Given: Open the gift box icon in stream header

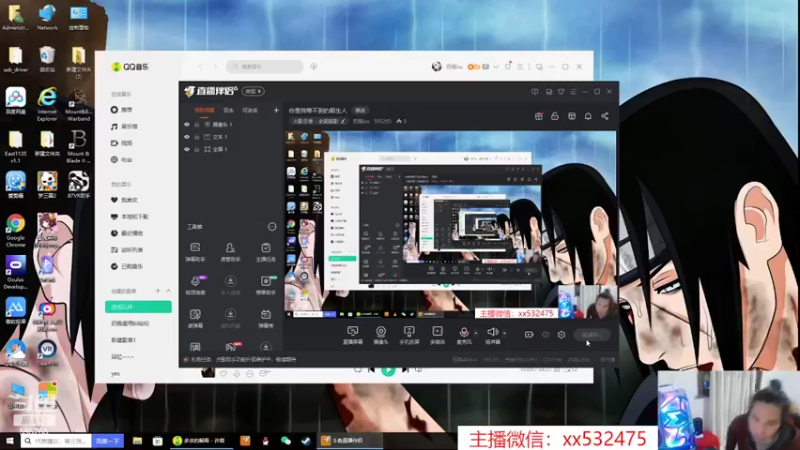Looking at the screenshot, I should pyautogui.click(x=538, y=116).
